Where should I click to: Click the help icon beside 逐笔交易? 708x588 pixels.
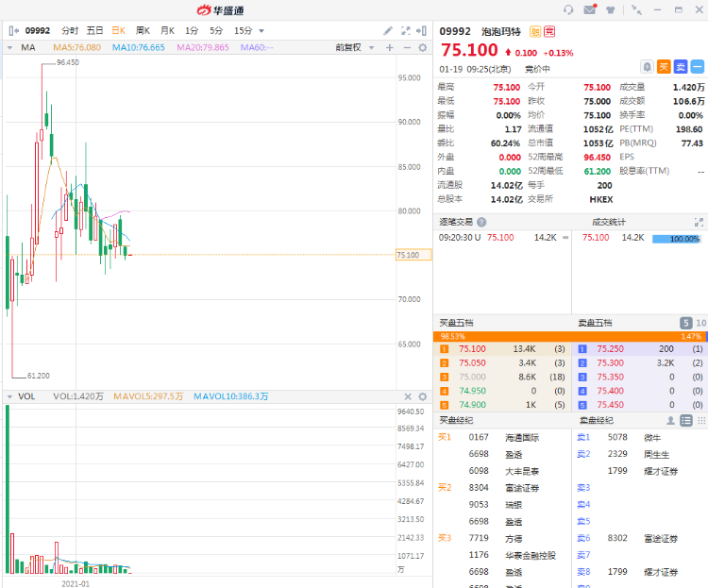[x=481, y=222]
